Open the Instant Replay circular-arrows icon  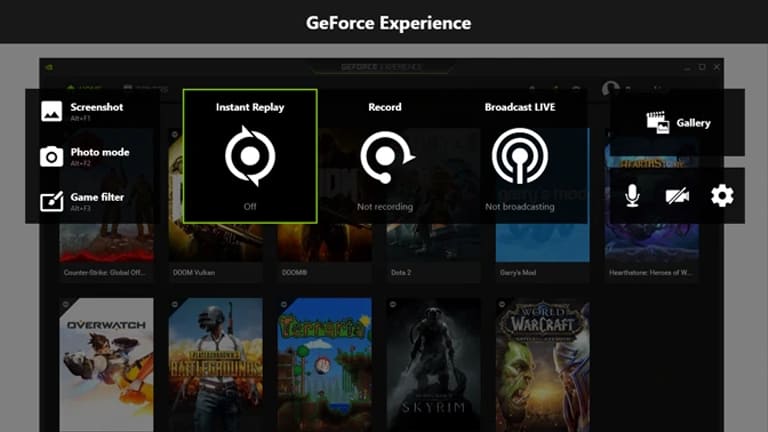point(250,156)
